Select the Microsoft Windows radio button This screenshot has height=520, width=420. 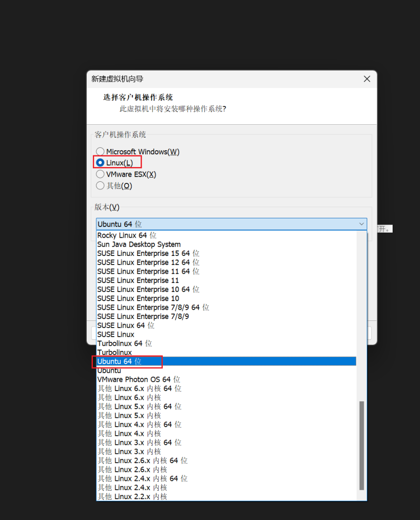tap(100, 151)
